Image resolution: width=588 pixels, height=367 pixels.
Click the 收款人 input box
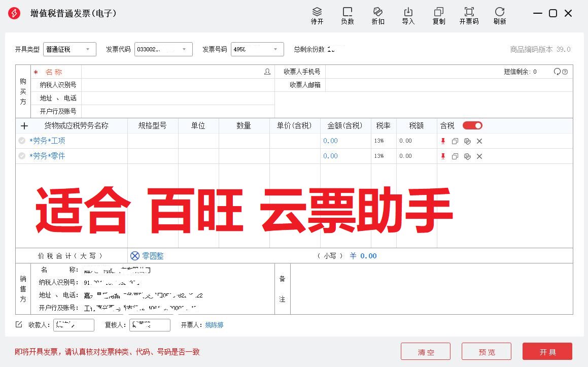[x=74, y=325]
